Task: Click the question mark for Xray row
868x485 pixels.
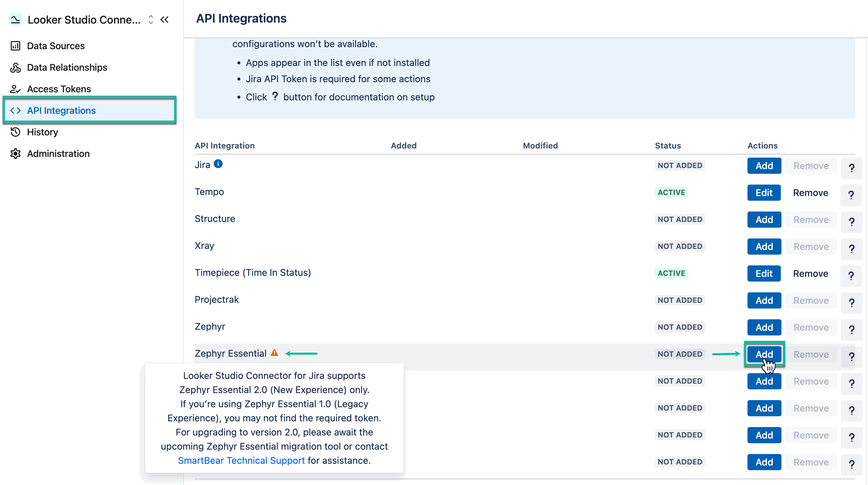Action: pyautogui.click(x=852, y=249)
